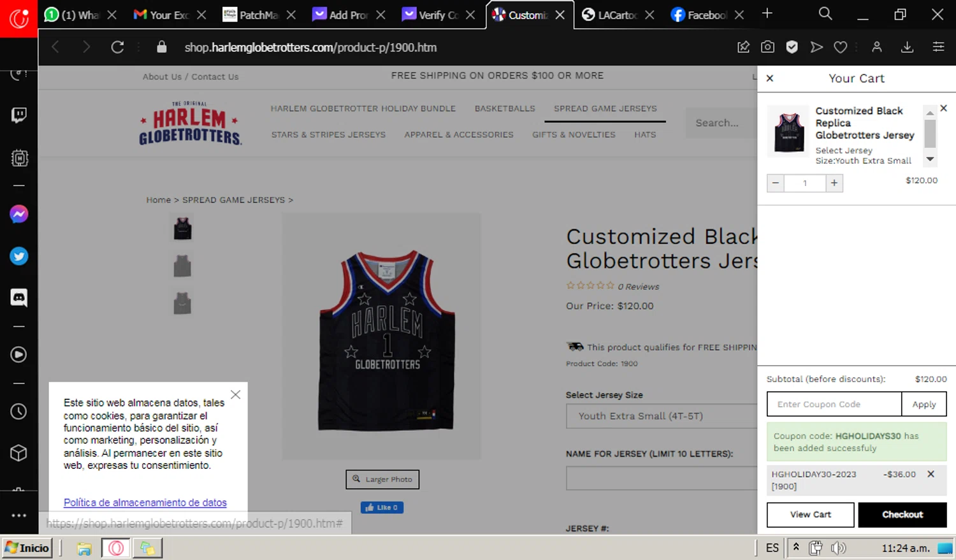Viewport: 956px width, 560px height.
Task: Select the second jersey thumbnail
Action: pos(182,266)
